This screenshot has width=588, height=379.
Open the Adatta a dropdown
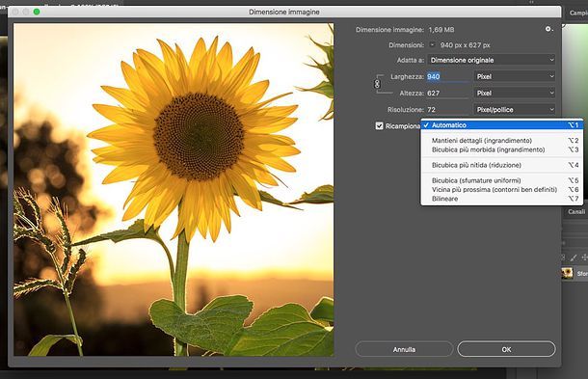tap(492, 60)
